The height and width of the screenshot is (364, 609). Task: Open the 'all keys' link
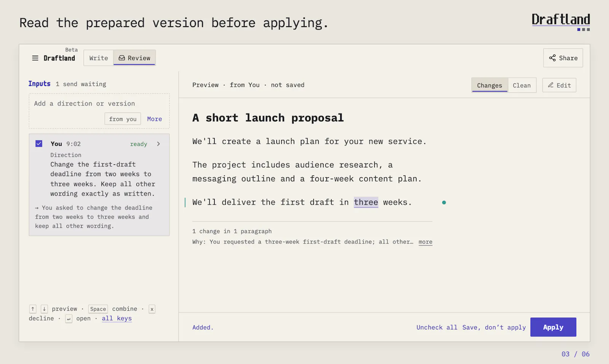click(x=117, y=318)
